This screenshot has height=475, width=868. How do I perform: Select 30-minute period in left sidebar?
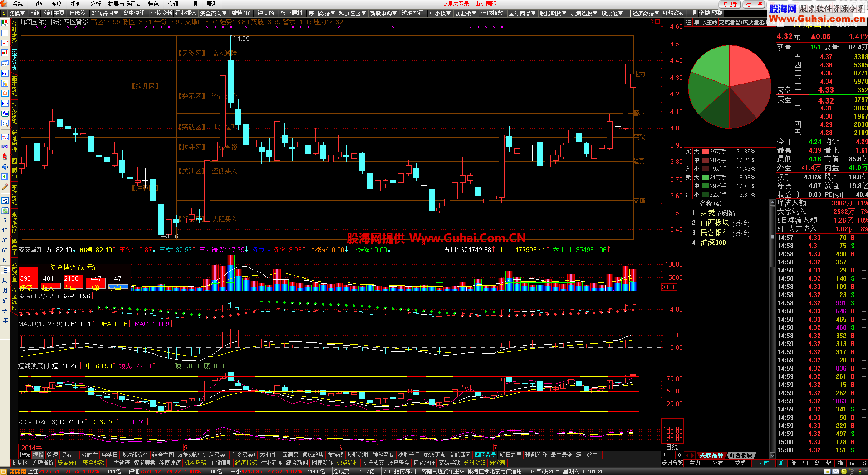pyautogui.click(x=5, y=240)
